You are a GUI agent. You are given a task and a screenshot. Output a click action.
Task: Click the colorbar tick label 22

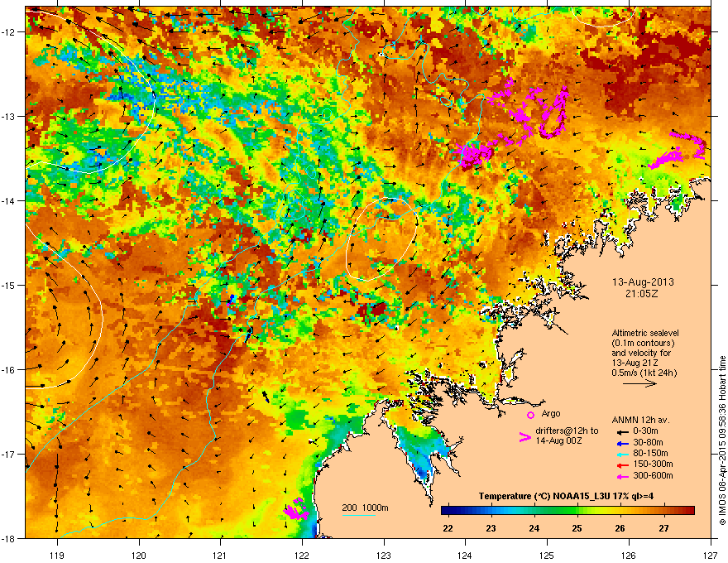(x=448, y=528)
